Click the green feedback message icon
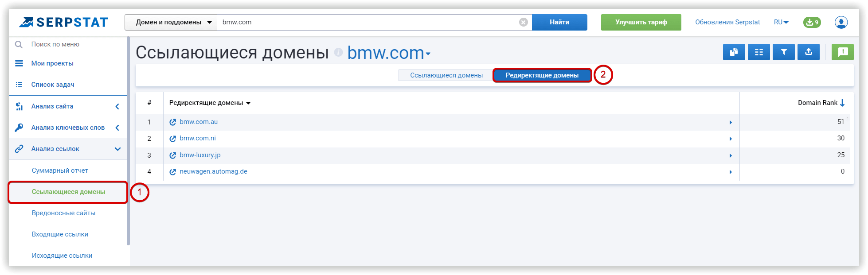Image resolution: width=868 pixels, height=275 pixels. tap(843, 52)
